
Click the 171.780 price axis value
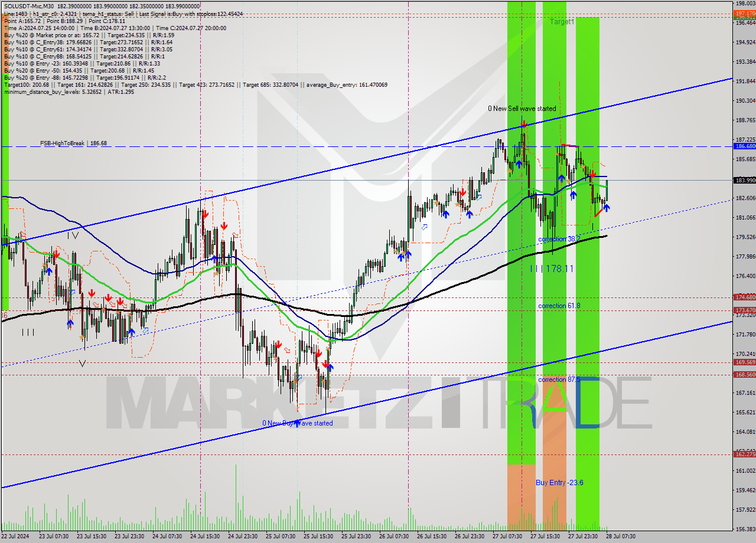(x=745, y=334)
